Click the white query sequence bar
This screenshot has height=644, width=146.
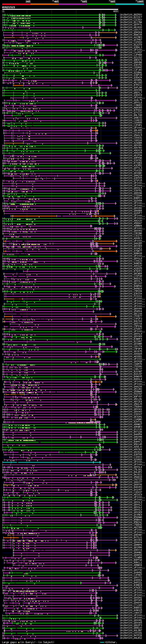[x=60, y=10]
